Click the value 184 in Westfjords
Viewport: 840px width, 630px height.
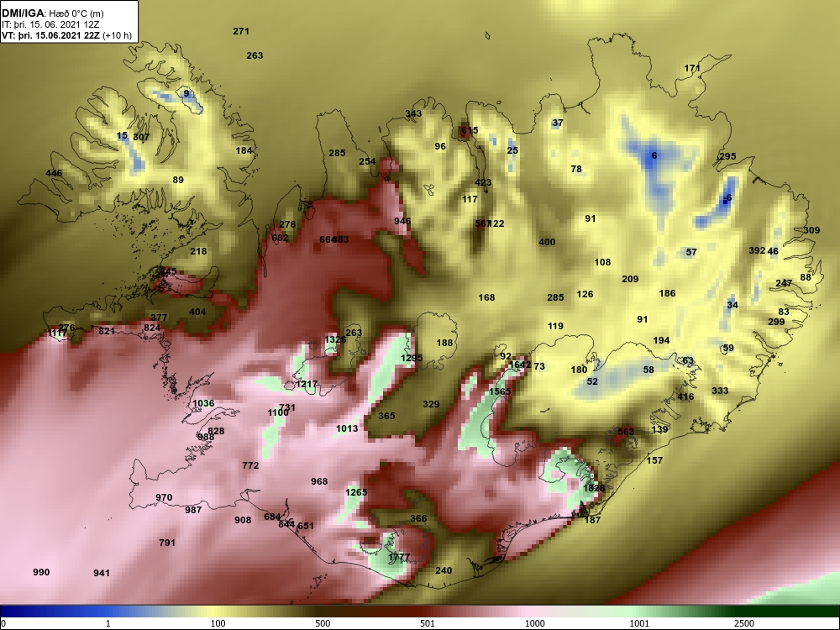pos(244,150)
